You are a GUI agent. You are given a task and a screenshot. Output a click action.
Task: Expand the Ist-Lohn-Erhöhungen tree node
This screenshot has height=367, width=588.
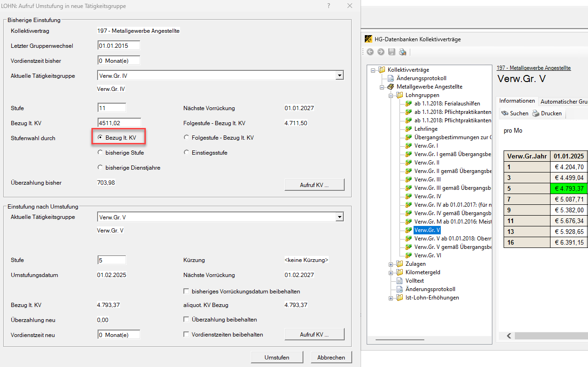click(x=391, y=298)
